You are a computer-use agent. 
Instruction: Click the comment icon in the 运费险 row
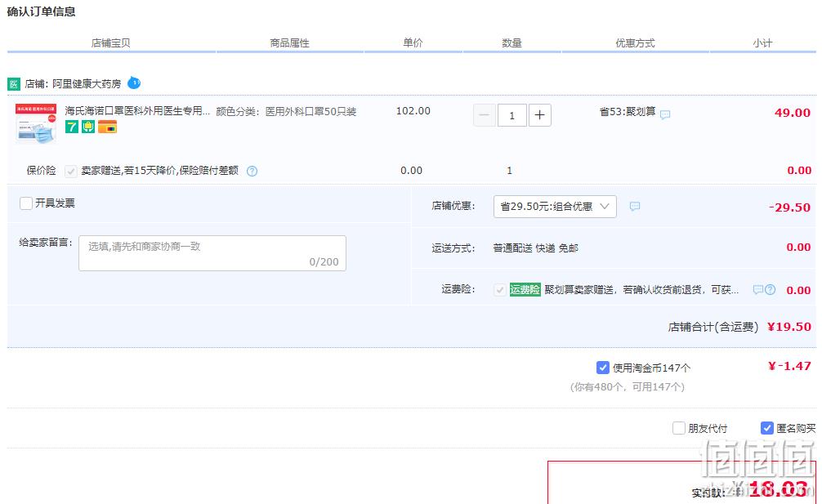point(758,290)
